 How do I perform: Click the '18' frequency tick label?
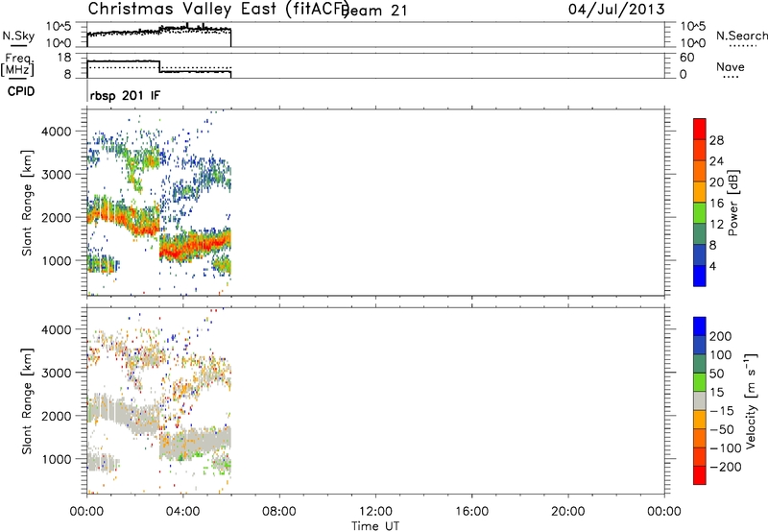pyautogui.click(x=64, y=58)
